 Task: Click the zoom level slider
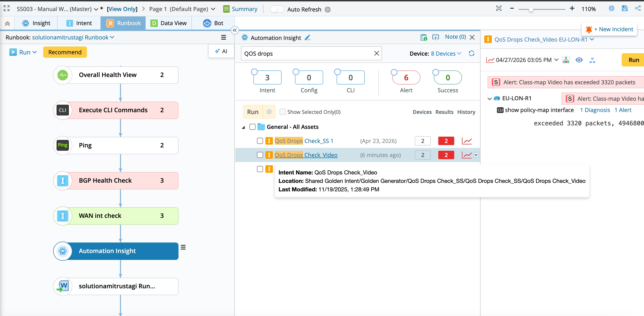point(531,9)
